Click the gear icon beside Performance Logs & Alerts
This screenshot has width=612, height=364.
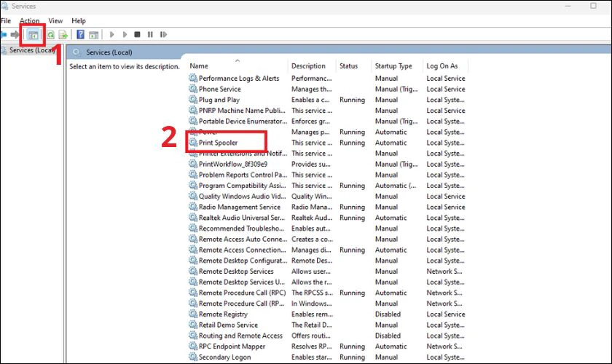pos(193,78)
